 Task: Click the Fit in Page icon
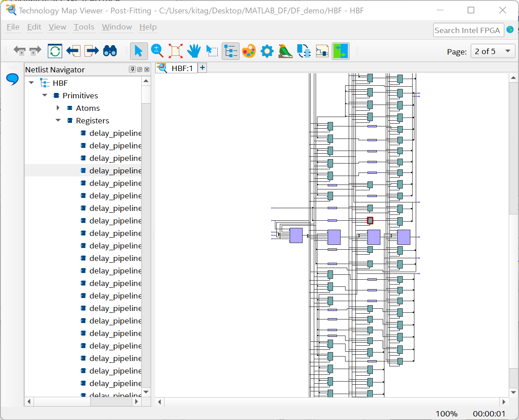175,51
